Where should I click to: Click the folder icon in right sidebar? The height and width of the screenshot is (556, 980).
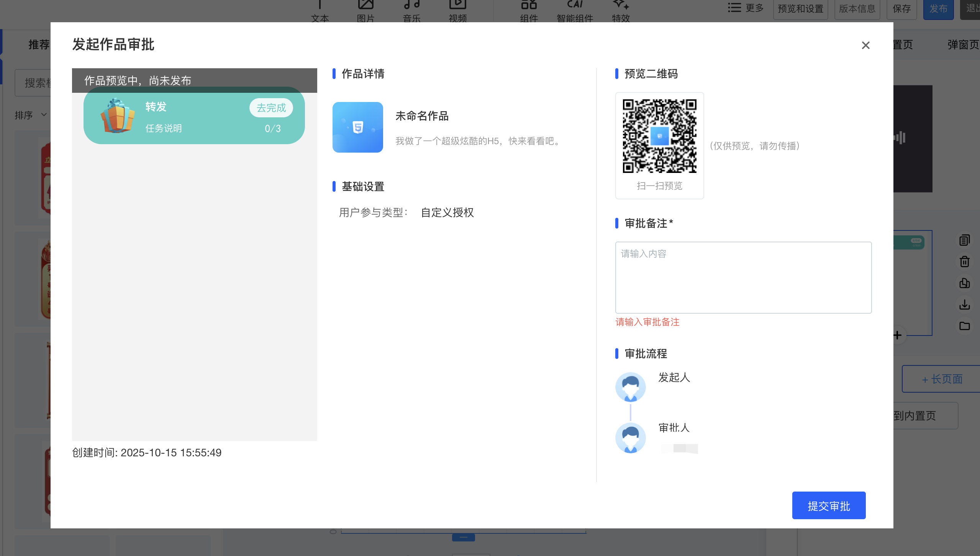964,326
